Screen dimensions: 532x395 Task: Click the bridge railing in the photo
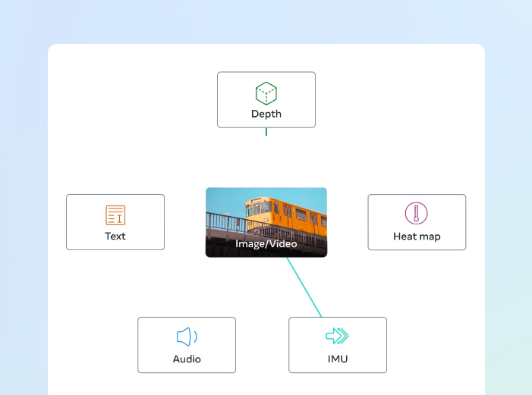tap(225, 224)
